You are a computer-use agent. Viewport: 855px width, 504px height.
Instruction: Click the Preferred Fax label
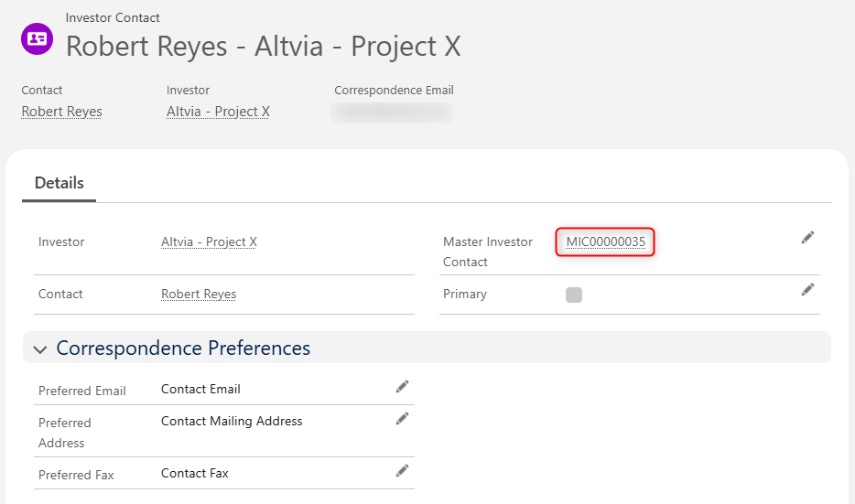pyautogui.click(x=76, y=475)
